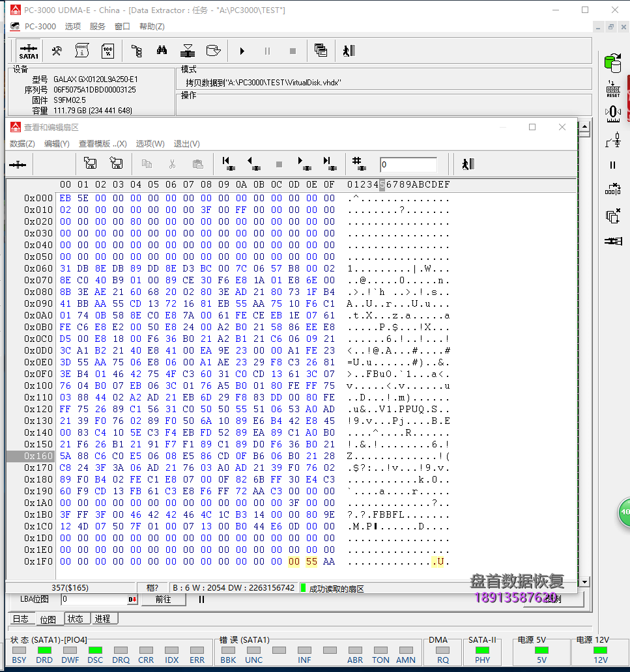Click the pause symbol next to 前往 button
This screenshot has height=672, width=630.
(201, 599)
